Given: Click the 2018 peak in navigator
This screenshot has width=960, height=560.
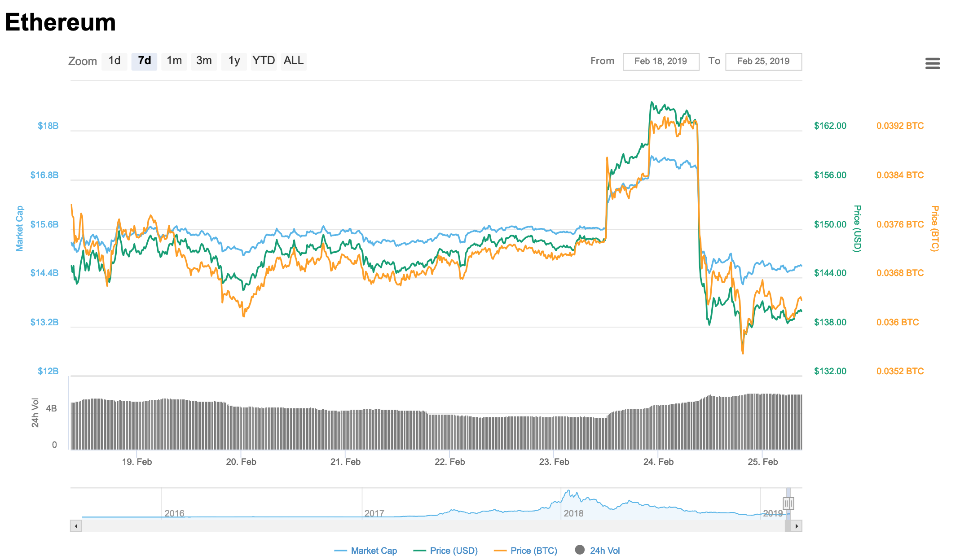Looking at the screenshot, I should [568, 492].
